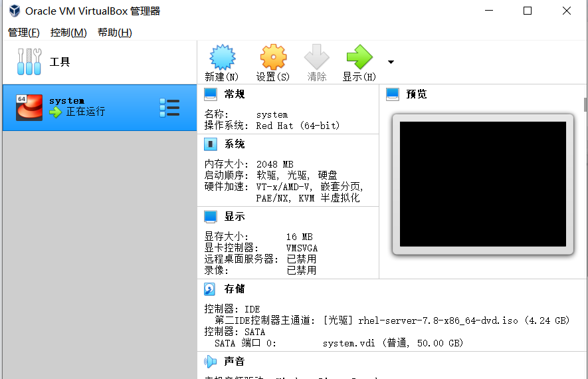
Task: Click the 'PAE/NX, KVM 半虚拟化' text
Action: point(308,197)
